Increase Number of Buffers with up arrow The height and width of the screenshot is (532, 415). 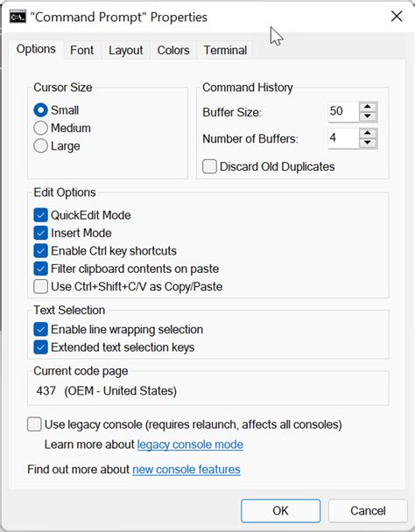[x=368, y=133]
